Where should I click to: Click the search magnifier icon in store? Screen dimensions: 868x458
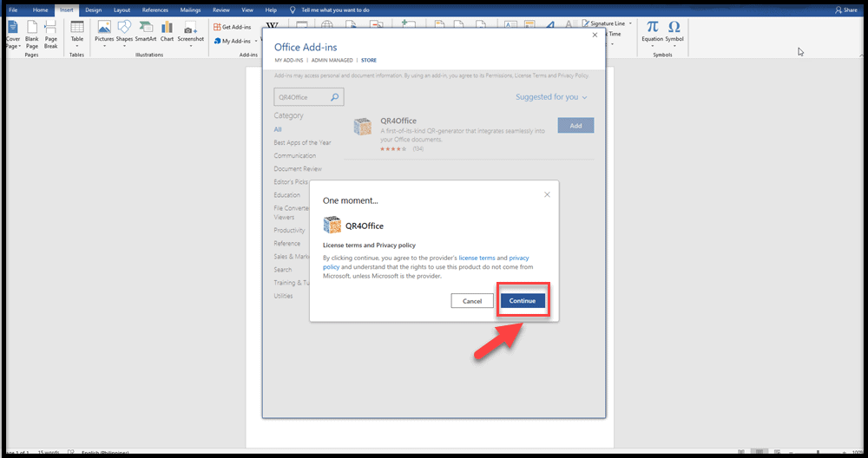pos(334,97)
